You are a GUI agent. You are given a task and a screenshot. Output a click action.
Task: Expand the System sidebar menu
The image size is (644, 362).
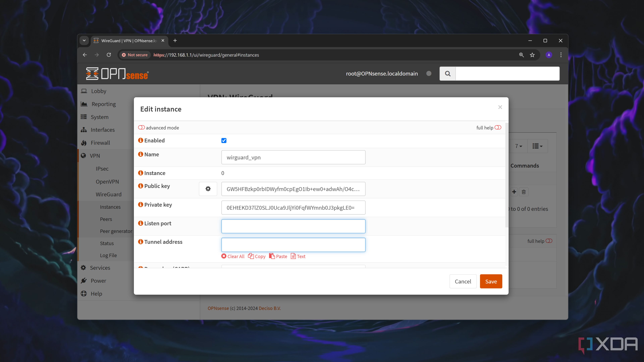tap(99, 117)
